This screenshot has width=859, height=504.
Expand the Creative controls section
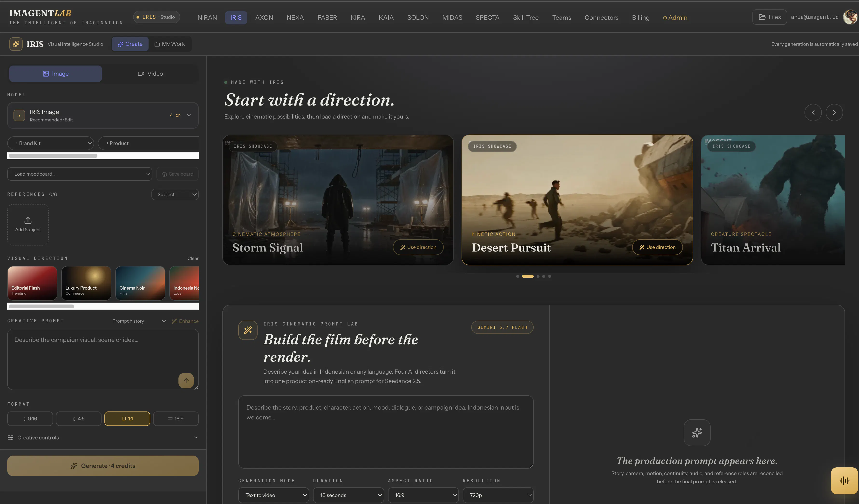click(103, 438)
